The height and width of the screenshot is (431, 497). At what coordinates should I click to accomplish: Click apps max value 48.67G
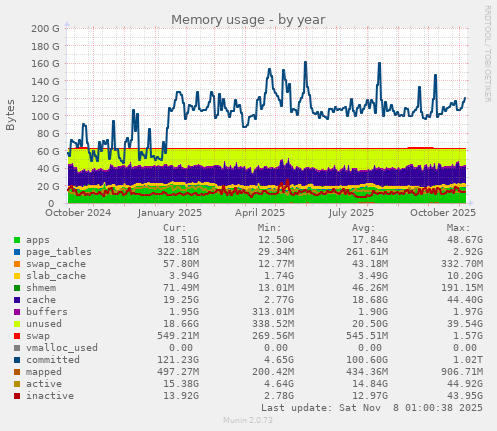pyautogui.click(x=465, y=240)
